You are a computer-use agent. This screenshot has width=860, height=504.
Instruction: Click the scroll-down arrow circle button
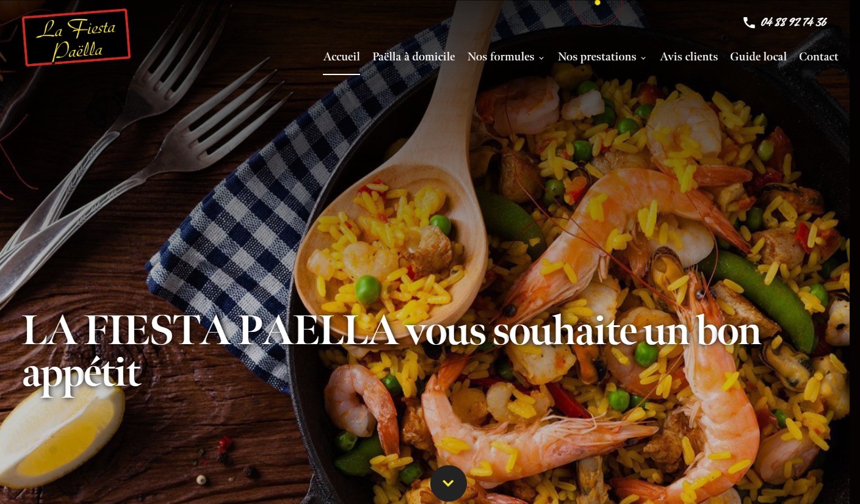449,483
